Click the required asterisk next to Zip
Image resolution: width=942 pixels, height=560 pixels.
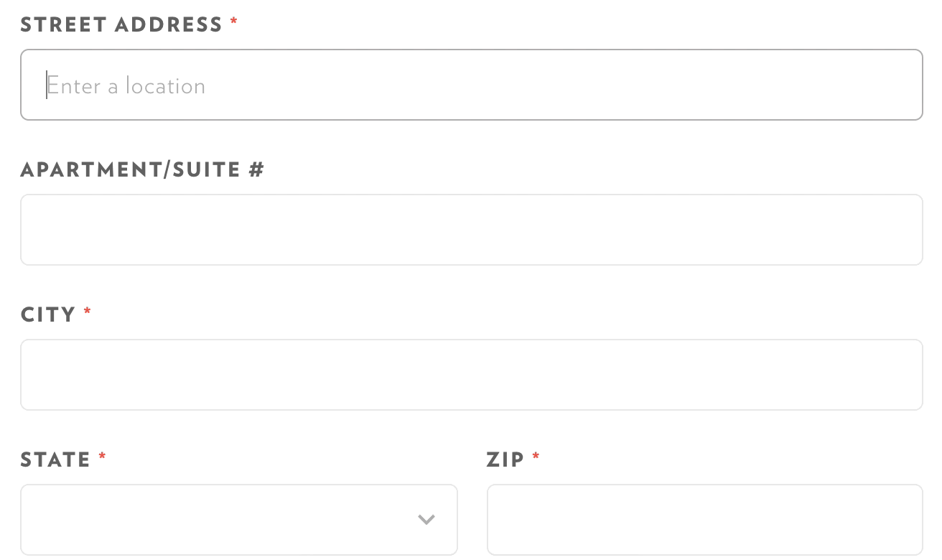(536, 457)
